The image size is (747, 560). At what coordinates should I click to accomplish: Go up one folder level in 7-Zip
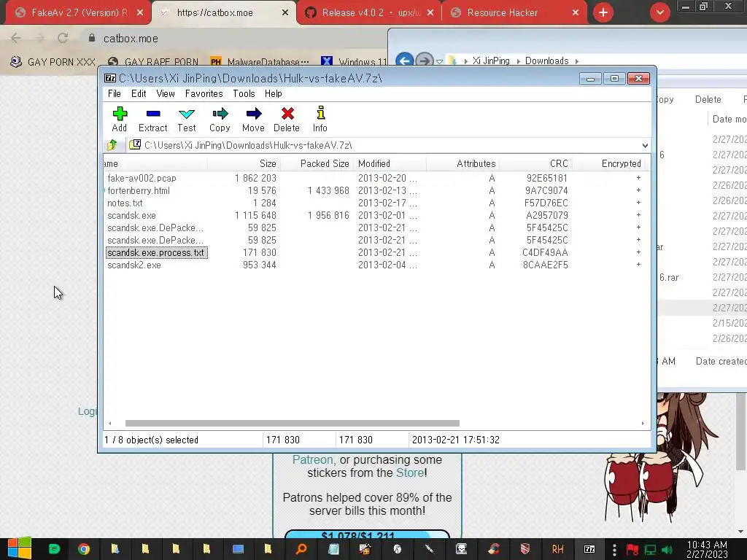click(112, 145)
